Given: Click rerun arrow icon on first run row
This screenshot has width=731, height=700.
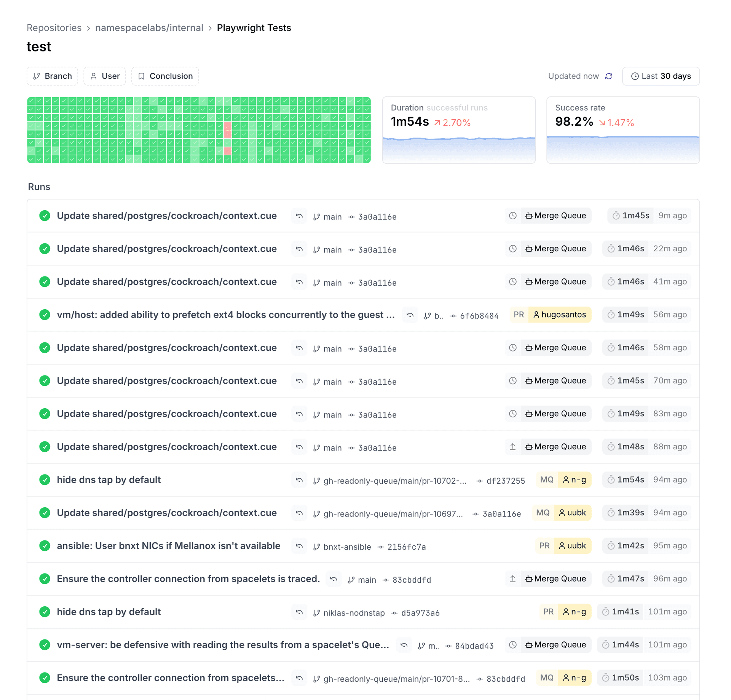Looking at the screenshot, I should [299, 216].
